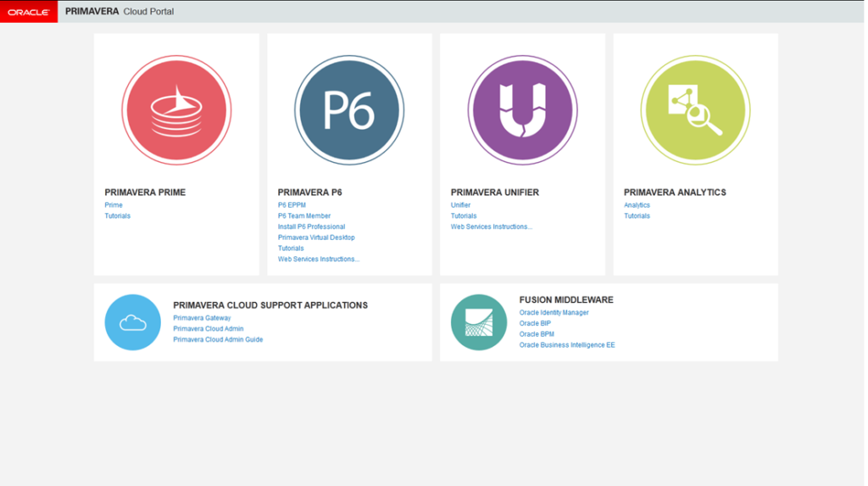This screenshot has width=868, height=486.
Task: Open Primavera Virtual Desktop link
Action: click(316, 237)
